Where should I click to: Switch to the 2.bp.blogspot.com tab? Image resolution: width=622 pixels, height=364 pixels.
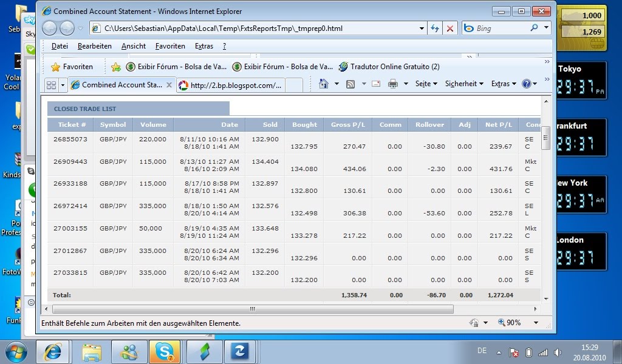231,85
